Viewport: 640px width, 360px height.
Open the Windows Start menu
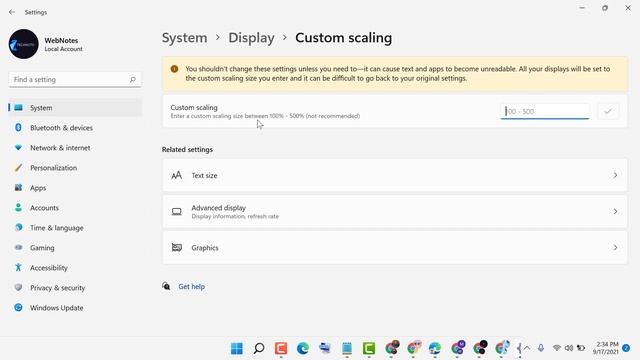pyautogui.click(x=237, y=348)
